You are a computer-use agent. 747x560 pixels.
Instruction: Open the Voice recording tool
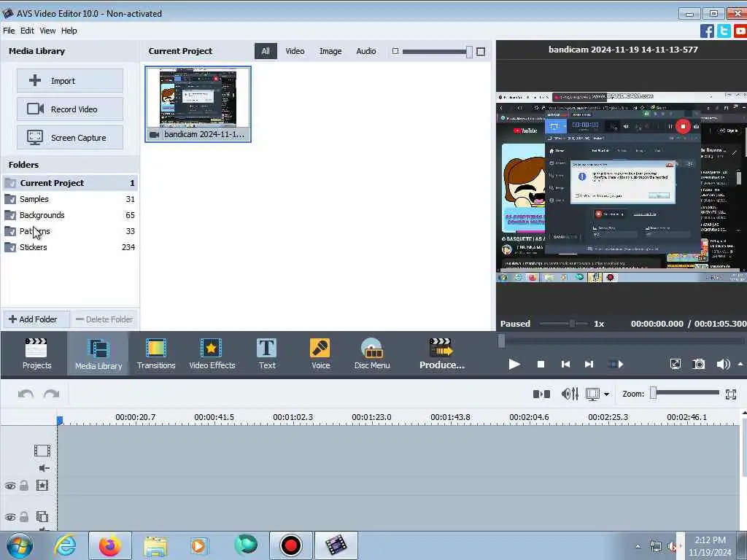click(x=320, y=354)
